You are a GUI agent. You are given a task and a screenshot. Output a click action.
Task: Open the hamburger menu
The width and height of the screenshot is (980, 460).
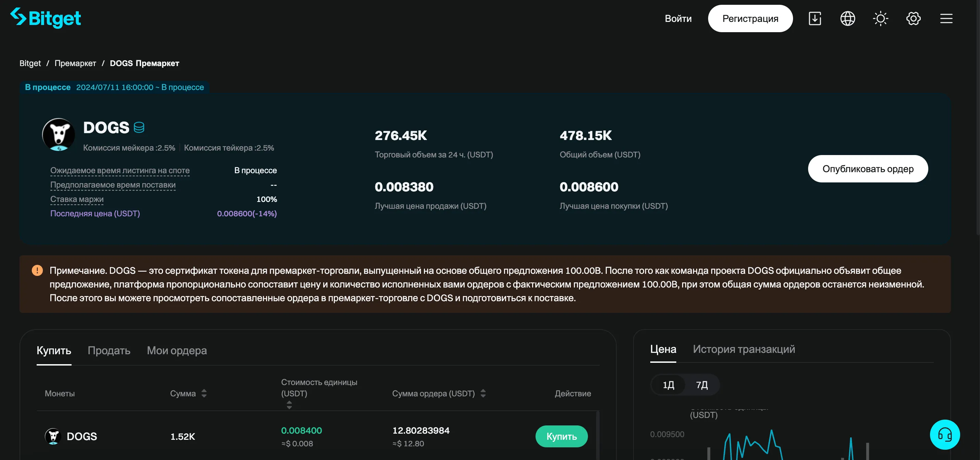pos(946,18)
